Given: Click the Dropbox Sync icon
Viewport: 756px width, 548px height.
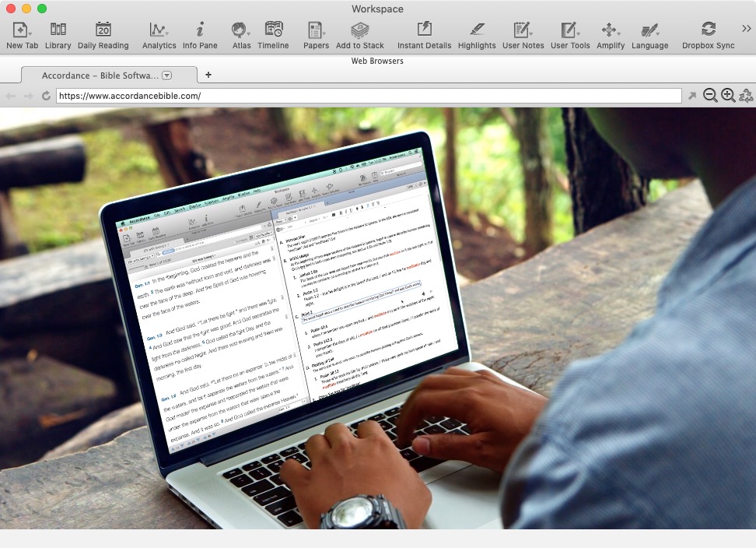Looking at the screenshot, I should [x=708, y=30].
